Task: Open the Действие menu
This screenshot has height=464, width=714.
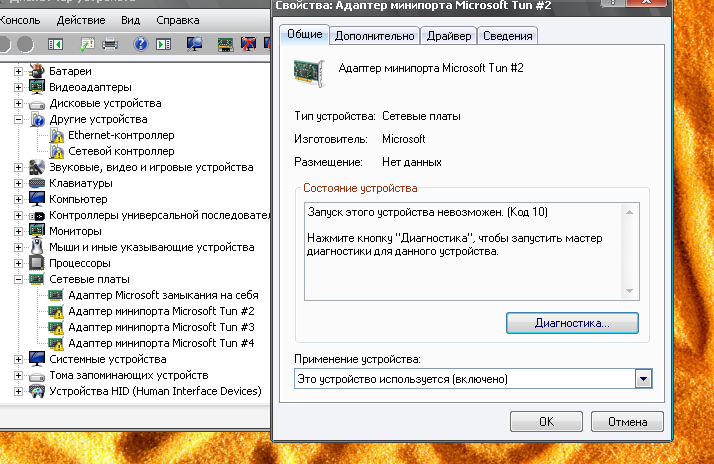Action: click(81, 20)
